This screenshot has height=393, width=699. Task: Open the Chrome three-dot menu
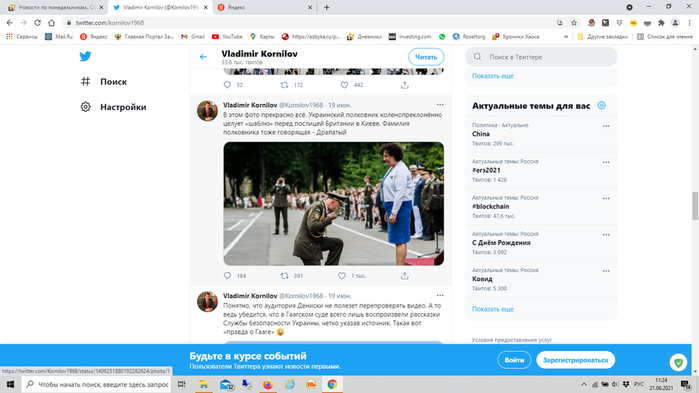690,23
